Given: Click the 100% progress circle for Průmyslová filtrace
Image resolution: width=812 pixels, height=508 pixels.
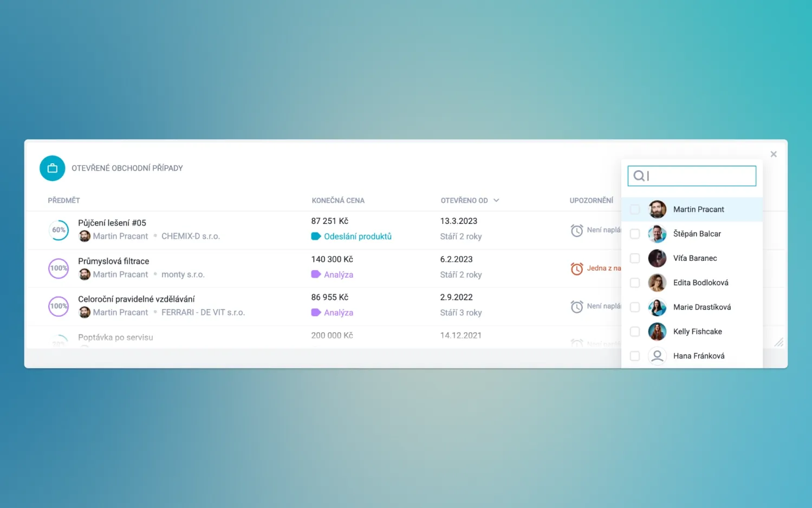Looking at the screenshot, I should [58, 268].
